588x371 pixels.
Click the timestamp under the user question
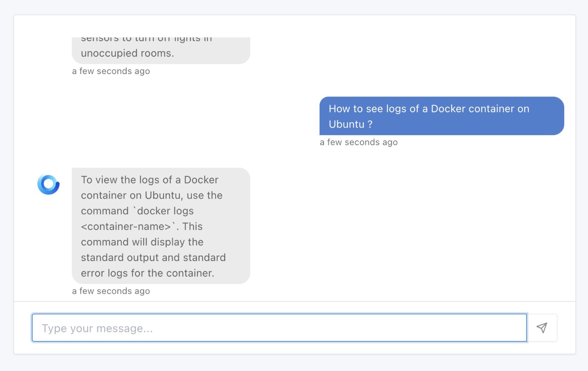coord(359,142)
